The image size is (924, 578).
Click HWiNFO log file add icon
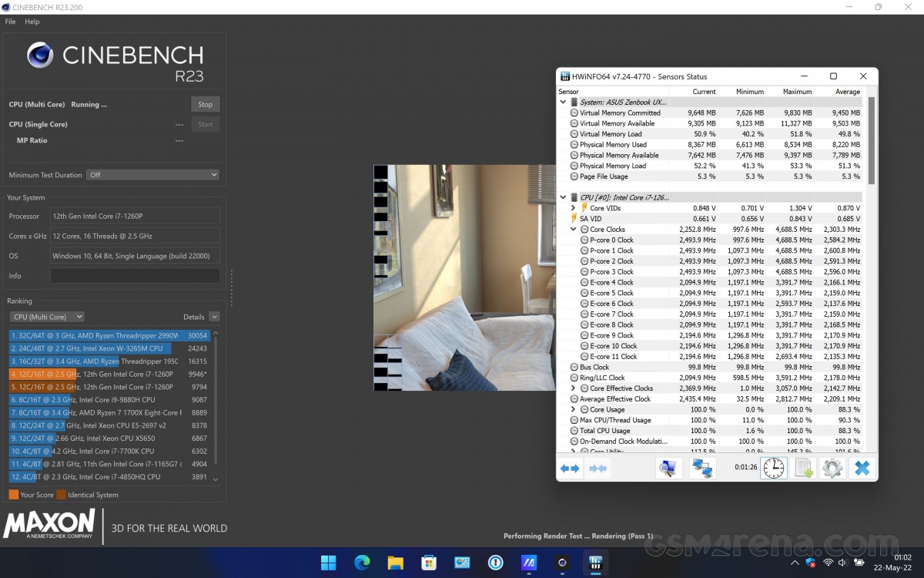click(x=804, y=468)
